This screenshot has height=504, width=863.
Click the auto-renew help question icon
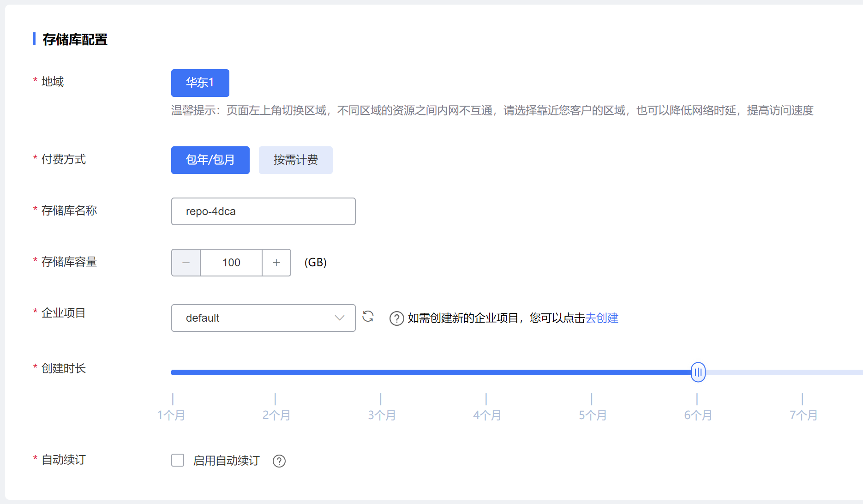tap(279, 461)
